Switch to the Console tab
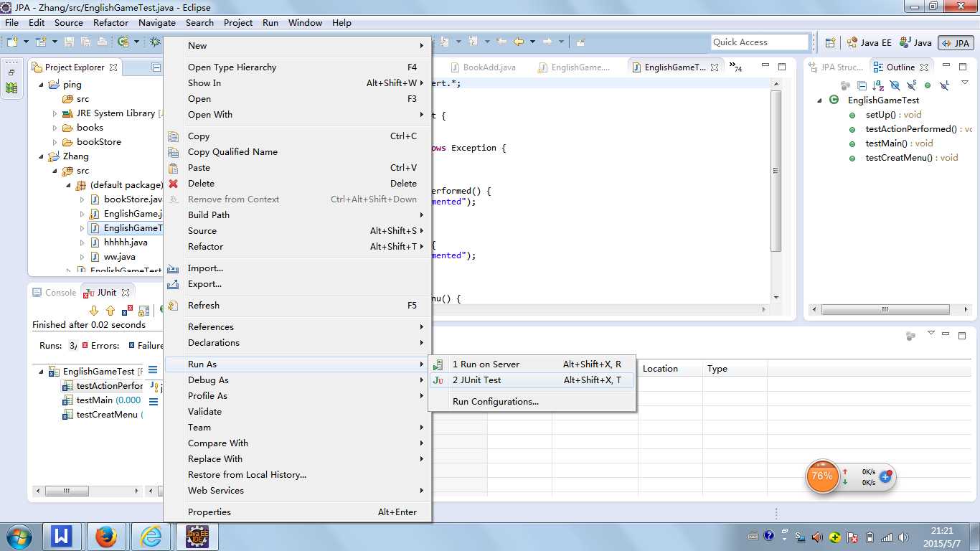This screenshot has width=980, height=551. [x=54, y=293]
